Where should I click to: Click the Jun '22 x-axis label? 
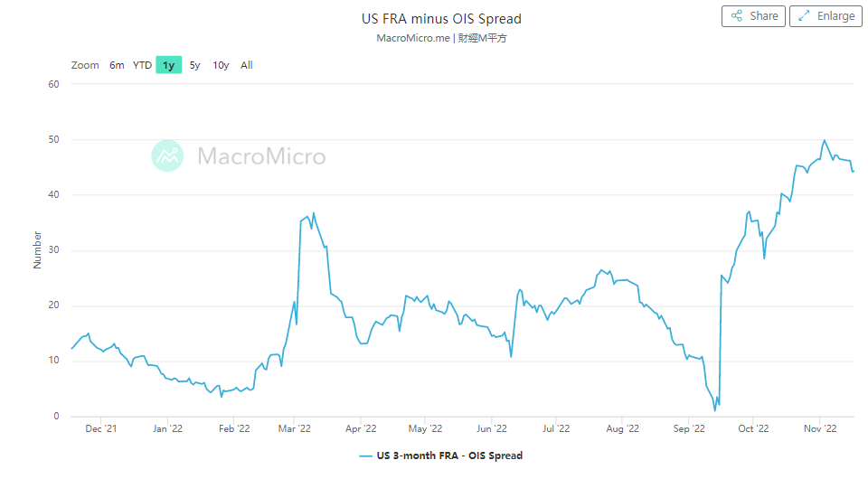[x=491, y=429]
